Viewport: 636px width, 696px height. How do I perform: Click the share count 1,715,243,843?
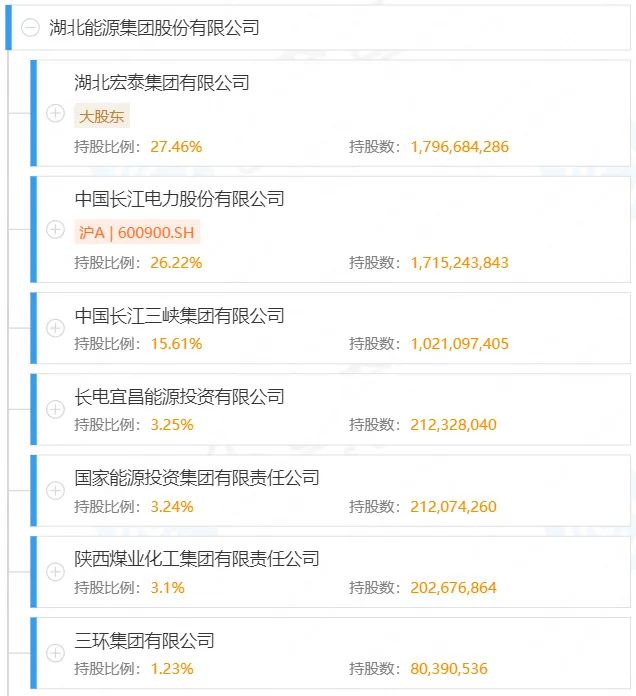[x=459, y=263]
